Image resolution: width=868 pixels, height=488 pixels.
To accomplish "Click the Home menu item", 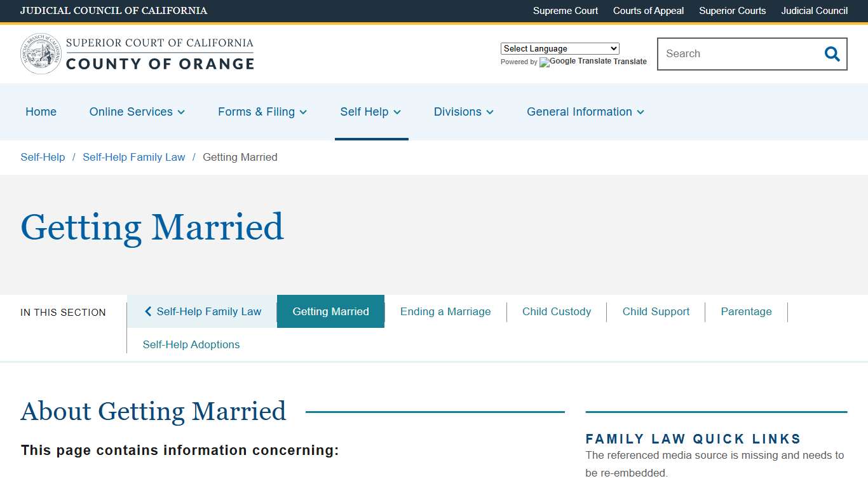I will (x=41, y=112).
